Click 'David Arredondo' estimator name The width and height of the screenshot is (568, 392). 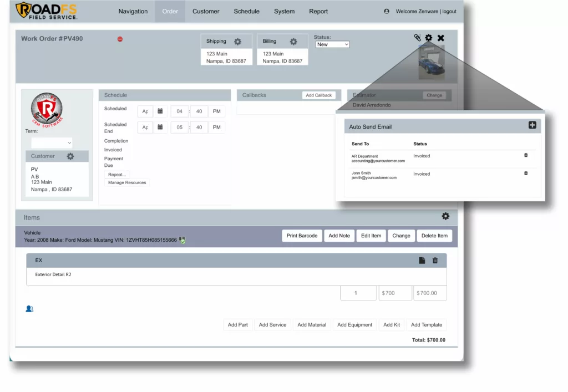tap(372, 105)
